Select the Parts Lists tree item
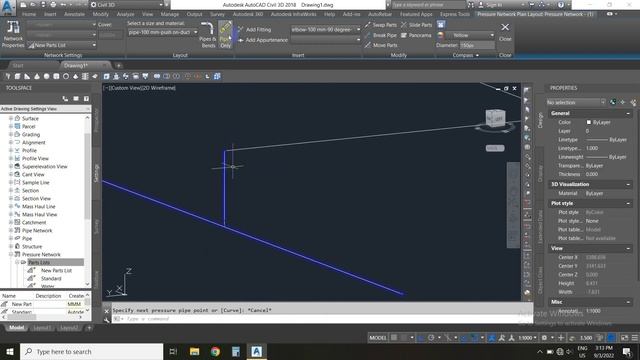The width and height of the screenshot is (640, 360). [x=39, y=262]
